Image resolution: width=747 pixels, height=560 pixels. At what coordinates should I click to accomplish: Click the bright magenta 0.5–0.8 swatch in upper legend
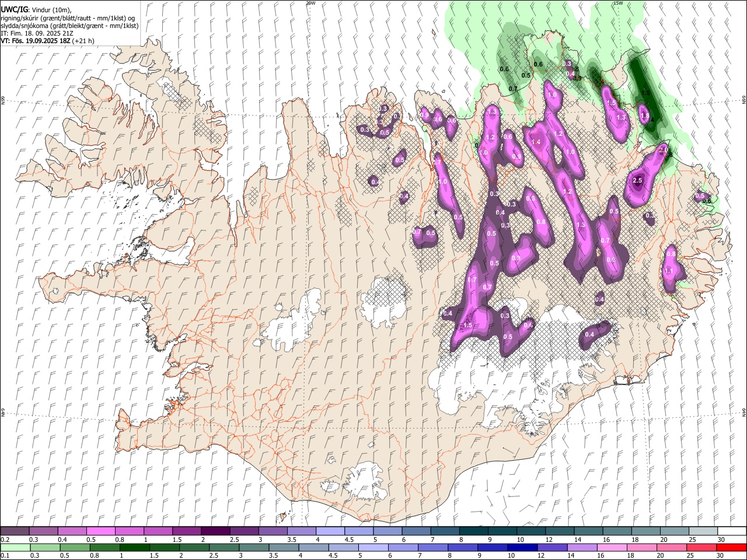100,531
